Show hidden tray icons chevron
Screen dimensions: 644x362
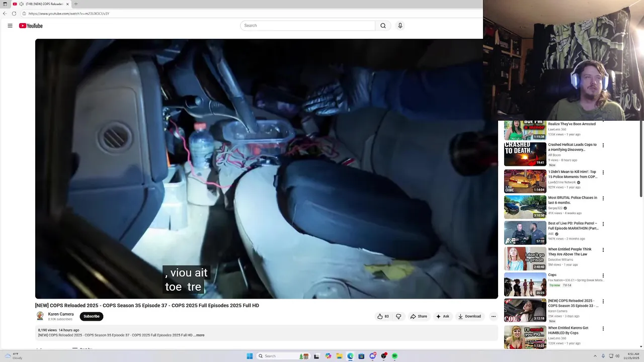coord(595,356)
